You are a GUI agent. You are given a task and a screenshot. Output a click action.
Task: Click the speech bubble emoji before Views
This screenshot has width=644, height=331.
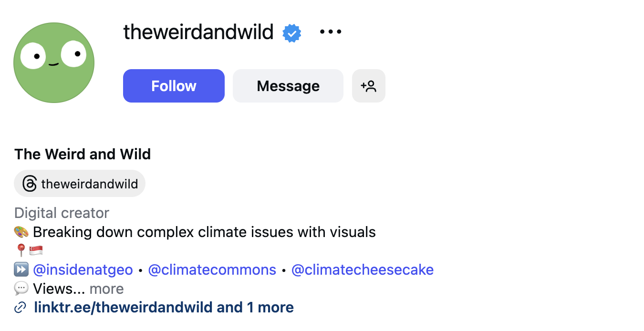click(x=21, y=288)
